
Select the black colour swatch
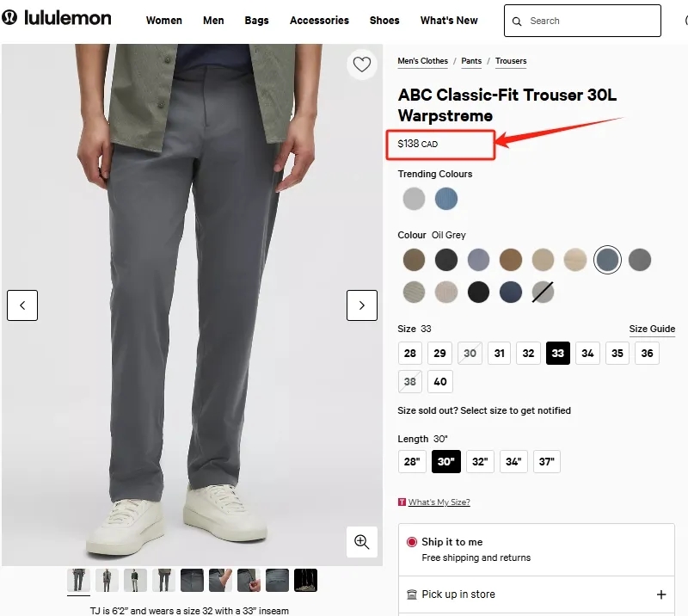pyautogui.click(x=478, y=292)
